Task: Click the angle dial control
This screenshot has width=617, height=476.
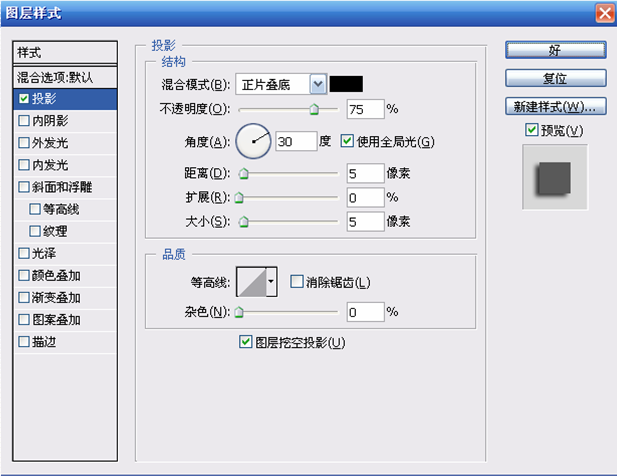Action: 254,141
